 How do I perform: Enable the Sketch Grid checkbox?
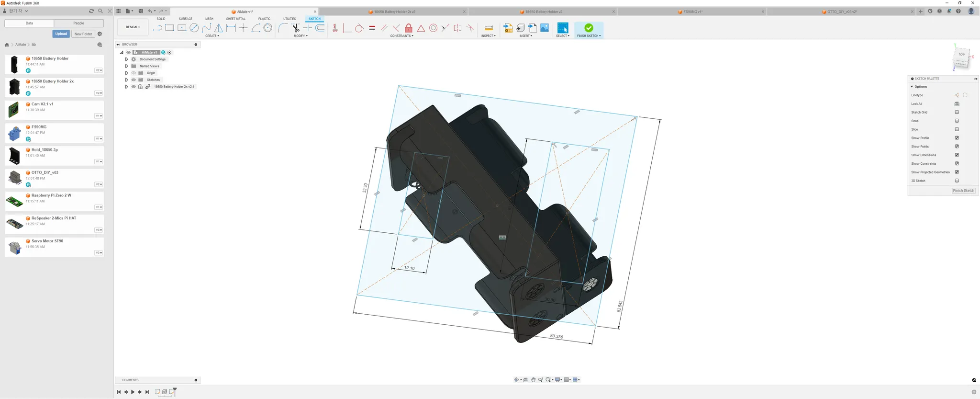tap(957, 112)
